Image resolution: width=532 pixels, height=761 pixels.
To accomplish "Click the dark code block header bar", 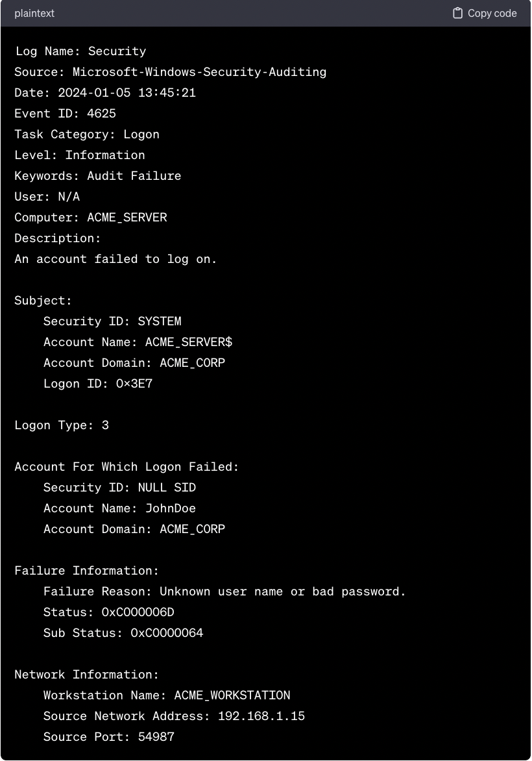I will [x=260, y=13].
